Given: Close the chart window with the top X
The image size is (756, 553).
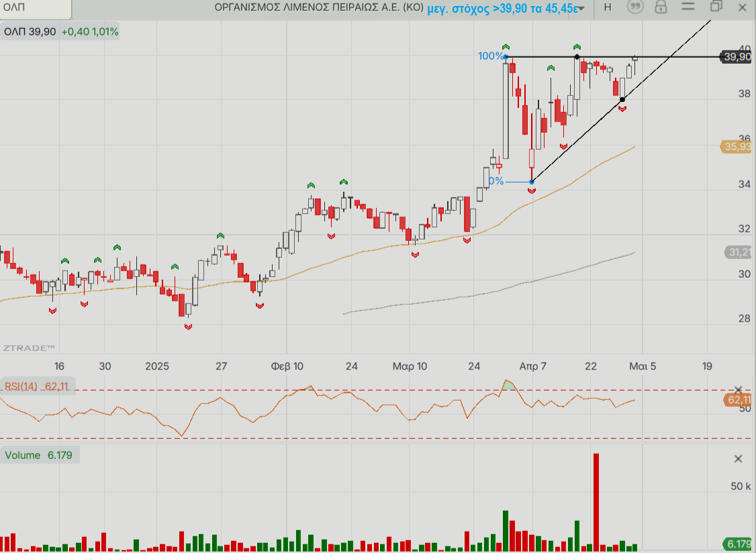Looking at the screenshot, I should [743, 7].
